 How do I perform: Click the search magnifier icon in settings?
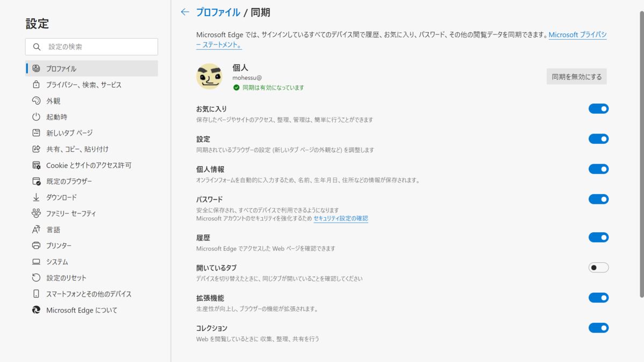[x=36, y=47]
